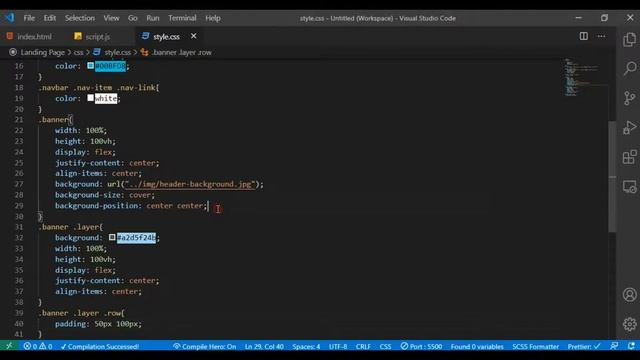Click line number 39 in the gutter
640x360 pixels.
(x=19, y=313)
